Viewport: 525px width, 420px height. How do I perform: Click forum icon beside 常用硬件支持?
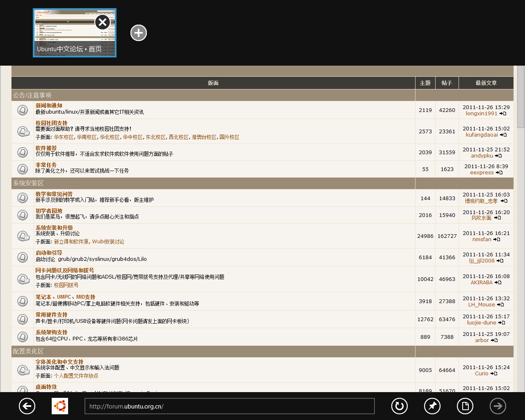(x=23, y=319)
